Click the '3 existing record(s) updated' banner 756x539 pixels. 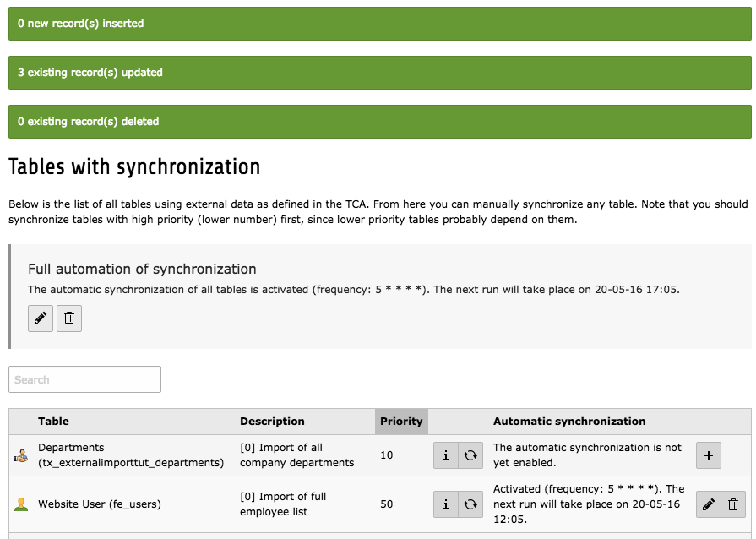[378, 73]
